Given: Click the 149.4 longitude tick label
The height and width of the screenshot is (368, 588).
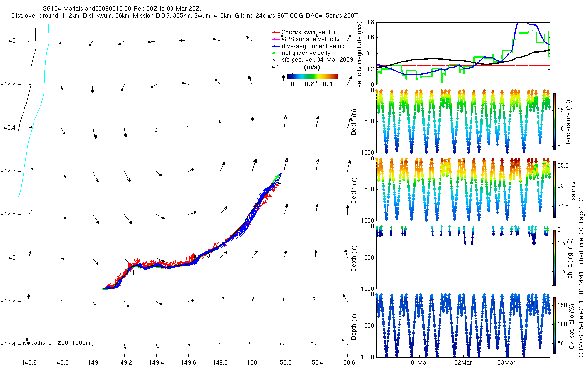Looking at the screenshot, I should 156,363.
